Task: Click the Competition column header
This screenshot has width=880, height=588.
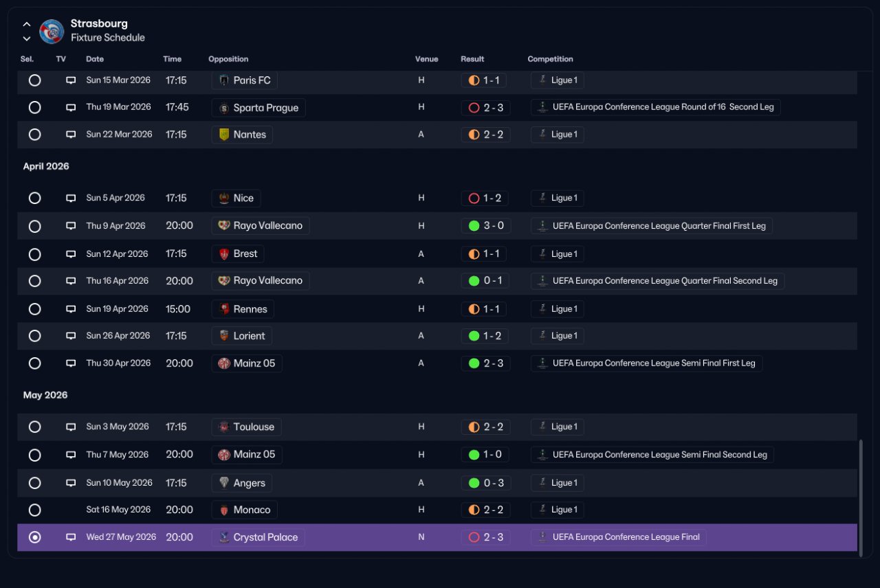Action: pyautogui.click(x=550, y=59)
